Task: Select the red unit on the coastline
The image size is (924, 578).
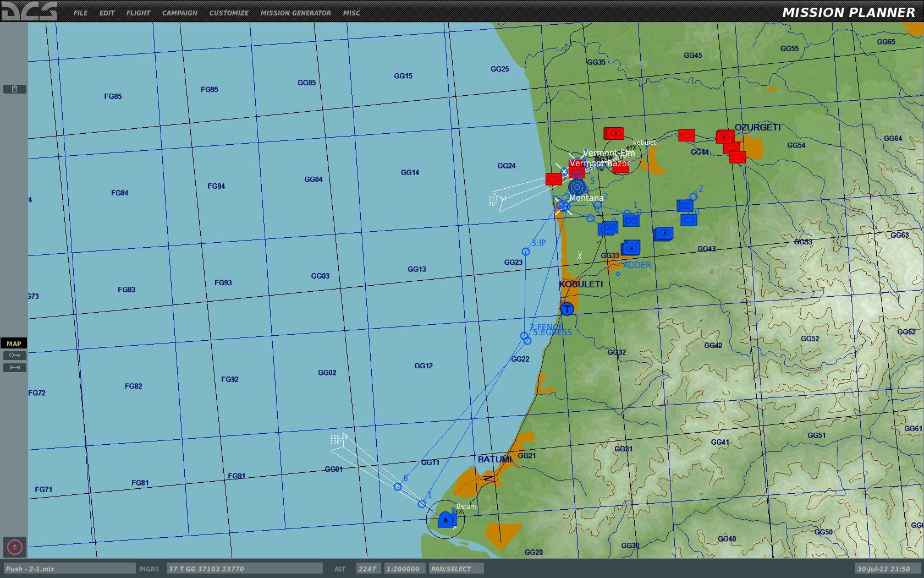Action: [x=553, y=179]
